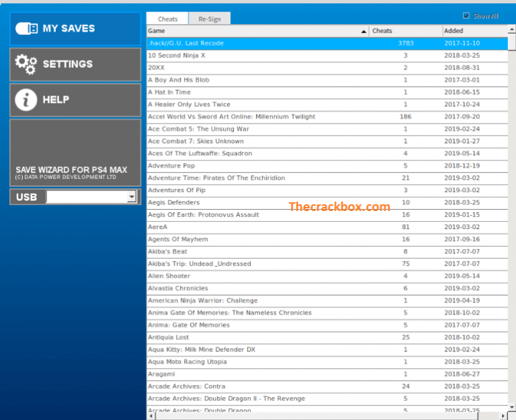Image resolution: width=516 pixels, height=420 pixels.
Task: Select the 20XX game row
Action: 327,67
